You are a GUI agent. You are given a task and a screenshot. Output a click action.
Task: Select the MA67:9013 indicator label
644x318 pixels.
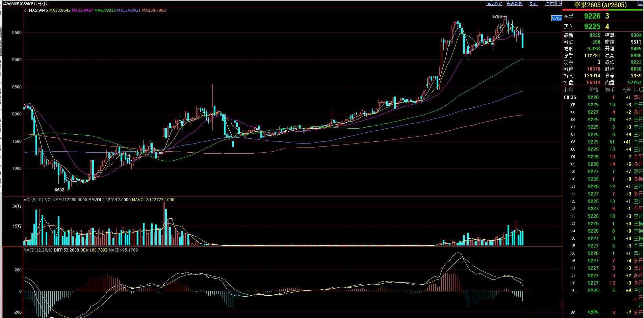tap(105, 10)
